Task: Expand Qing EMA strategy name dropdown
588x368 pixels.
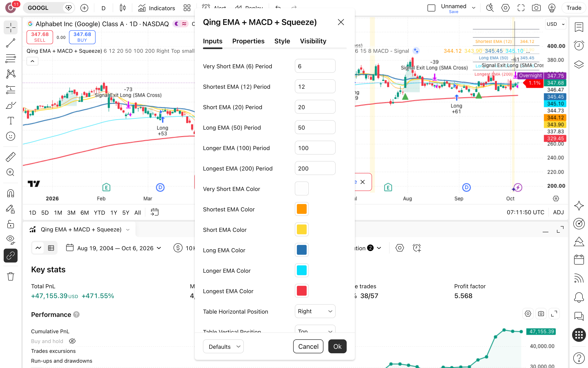Action: coord(128,230)
